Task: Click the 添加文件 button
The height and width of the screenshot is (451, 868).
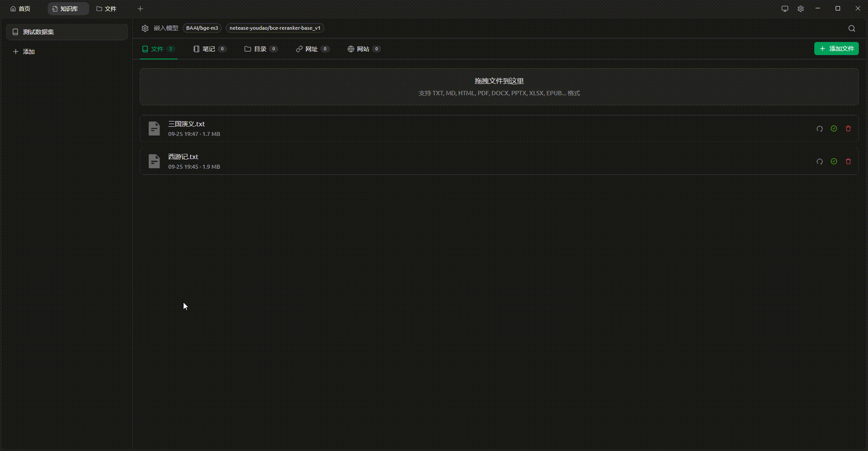Action: click(836, 49)
